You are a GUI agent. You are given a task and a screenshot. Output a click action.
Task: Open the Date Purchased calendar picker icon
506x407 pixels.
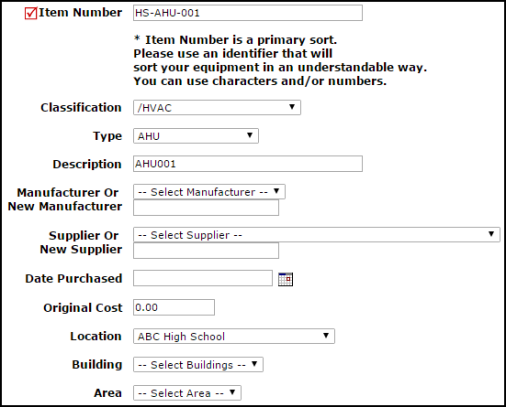[x=285, y=279]
